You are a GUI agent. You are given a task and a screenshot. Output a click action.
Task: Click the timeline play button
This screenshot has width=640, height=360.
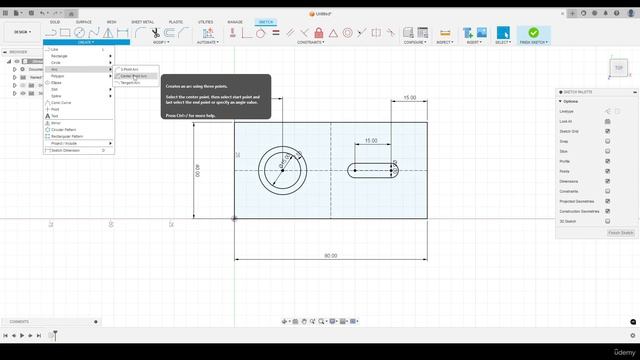click(22, 336)
